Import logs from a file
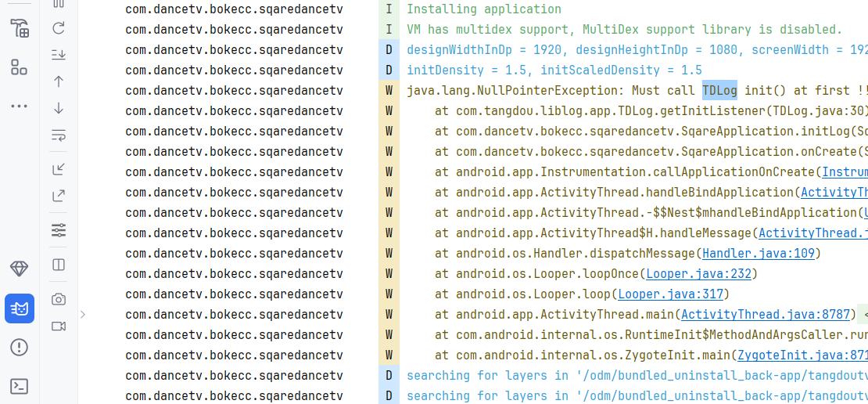The height and width of the screenshot is (404, 868). [59, 169]
